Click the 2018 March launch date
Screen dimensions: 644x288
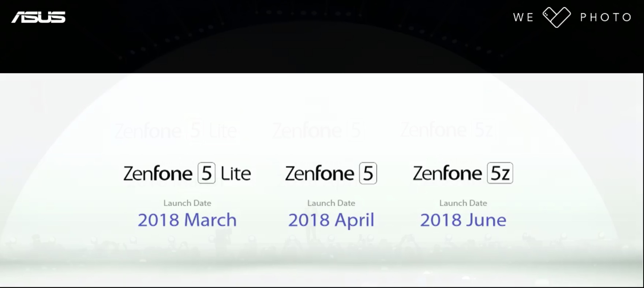(187, 220)
